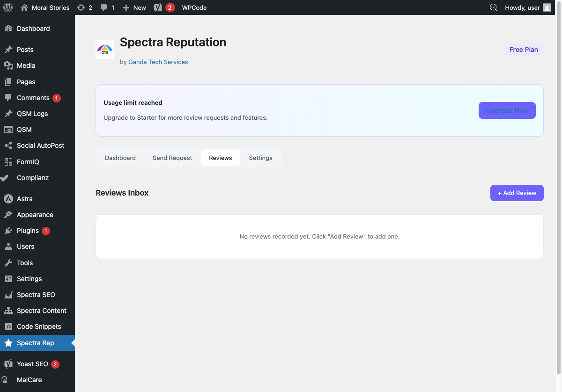Open WPCode in the admin bar
This screenshot has width=562, height=392.
click(x=194, y=7)
